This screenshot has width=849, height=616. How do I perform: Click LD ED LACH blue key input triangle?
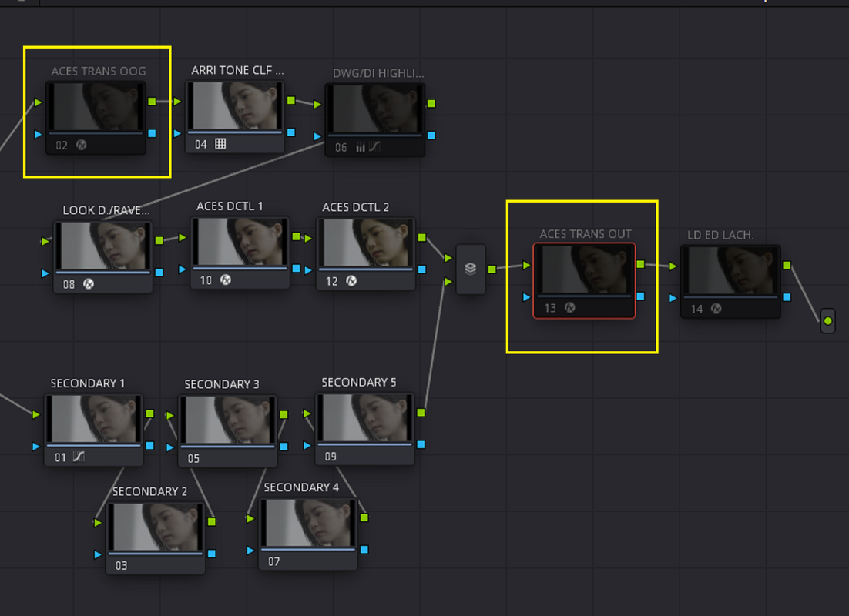tap(673, 298)
